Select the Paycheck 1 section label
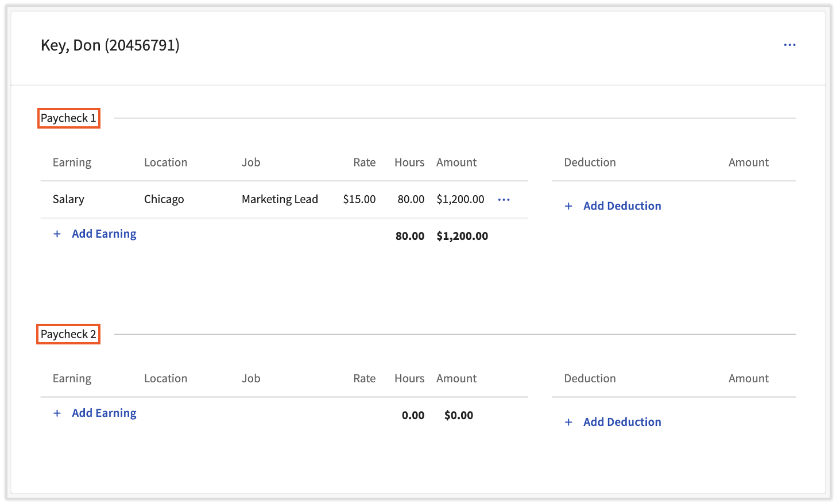This screenshot has width=836, height=504. tap(68, 118)
